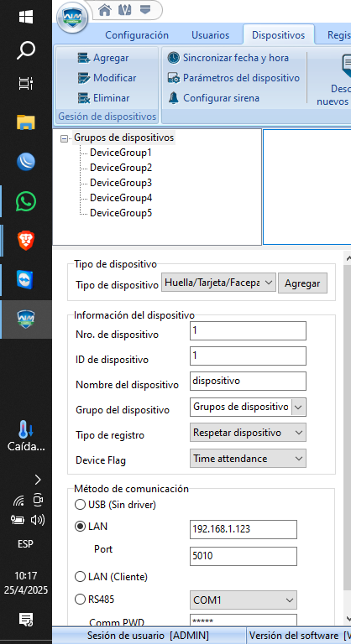This screenshot has height=644, width=351.
Task: Collapse the Grupos de dispositivos tree node
Action: click(x=64, y=139)
